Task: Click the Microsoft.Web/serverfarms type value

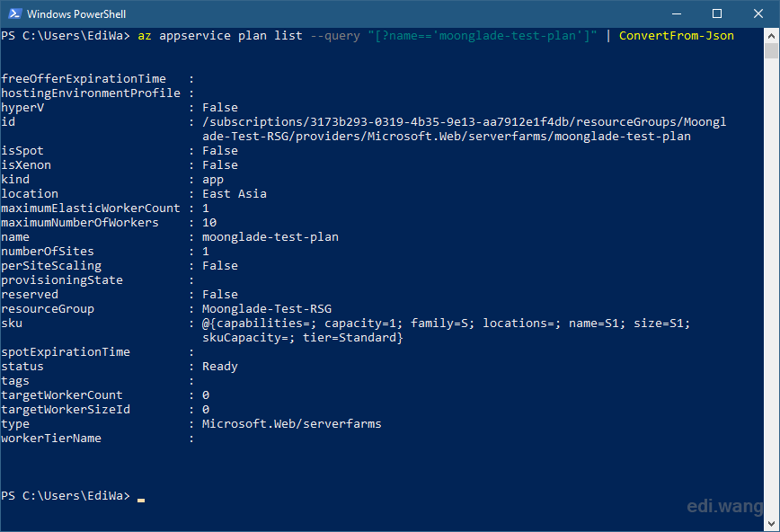Action: (291, 423)
